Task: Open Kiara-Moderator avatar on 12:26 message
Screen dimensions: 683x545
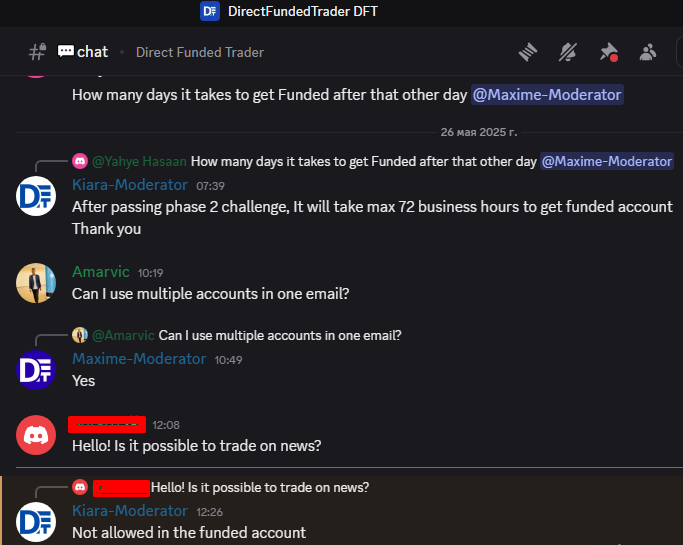Action: click(36, 522)
